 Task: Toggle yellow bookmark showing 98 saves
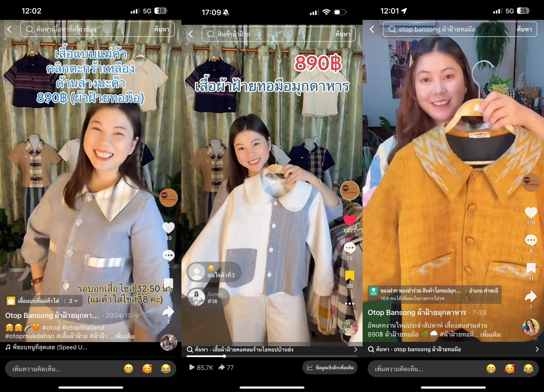[350, 276]
